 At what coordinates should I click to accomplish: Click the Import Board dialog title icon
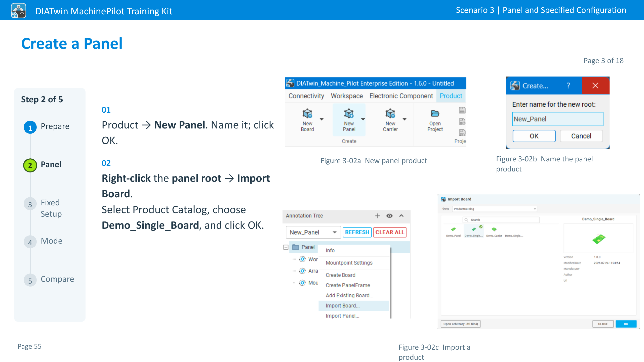(x=443, y=199)
